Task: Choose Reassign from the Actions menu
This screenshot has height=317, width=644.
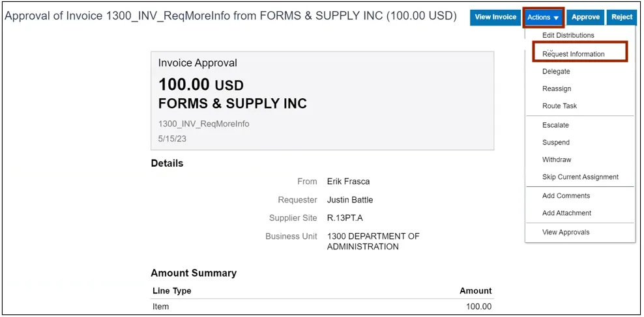Action: click(557, 89)
